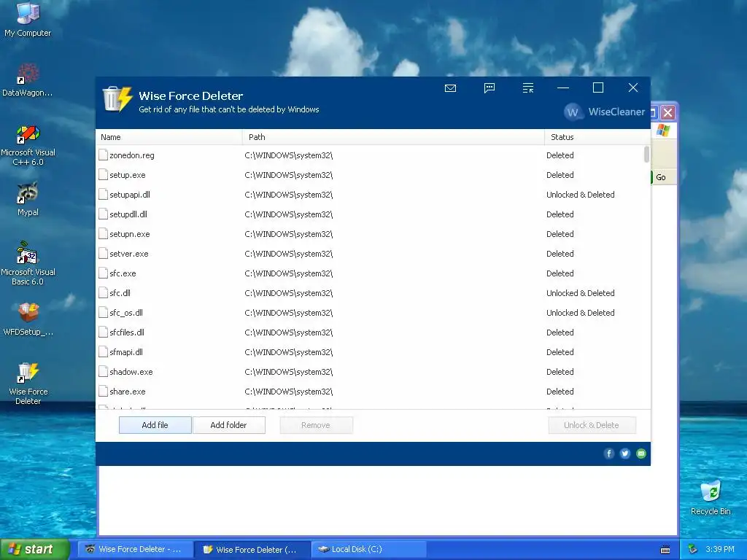Image resolution: width=747 pixels, height=560 pixels.
Task: Click the Deleted status of share.exe
Action: (x=560, y=392)
